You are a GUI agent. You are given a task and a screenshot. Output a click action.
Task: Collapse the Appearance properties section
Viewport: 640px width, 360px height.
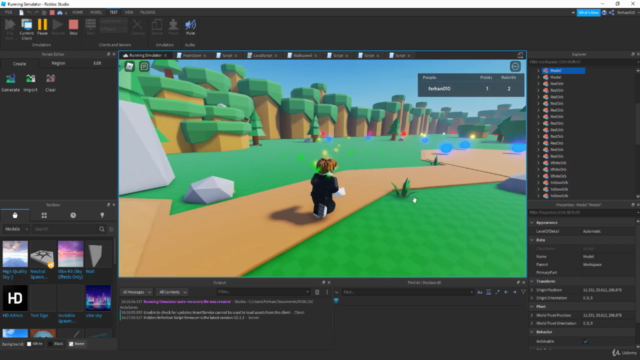tap(532, 222)
